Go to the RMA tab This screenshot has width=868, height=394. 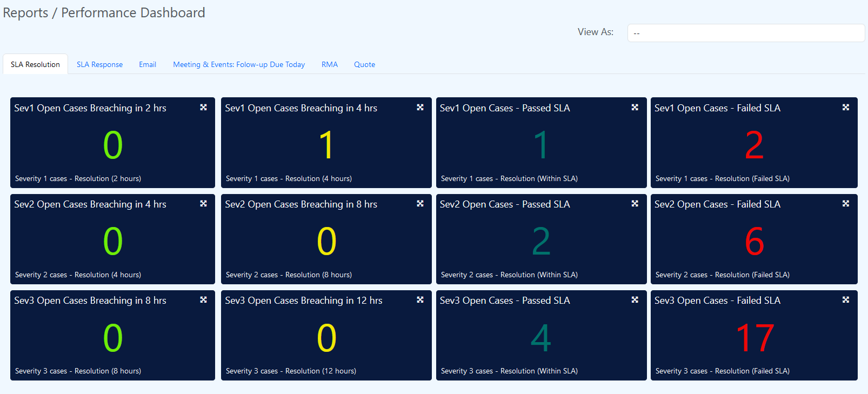[x=330, y=64]
